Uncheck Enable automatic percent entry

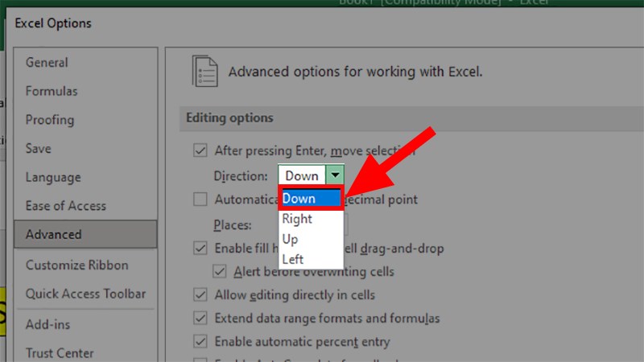point(200,342)
